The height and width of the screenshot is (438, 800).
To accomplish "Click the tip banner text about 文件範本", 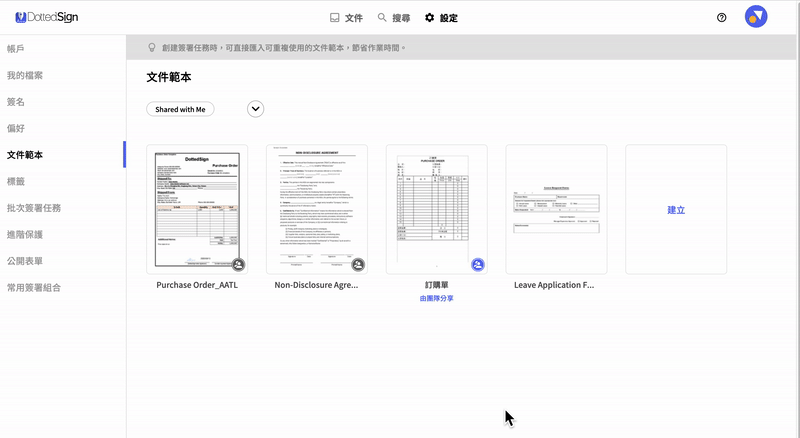I will point(284,47).
